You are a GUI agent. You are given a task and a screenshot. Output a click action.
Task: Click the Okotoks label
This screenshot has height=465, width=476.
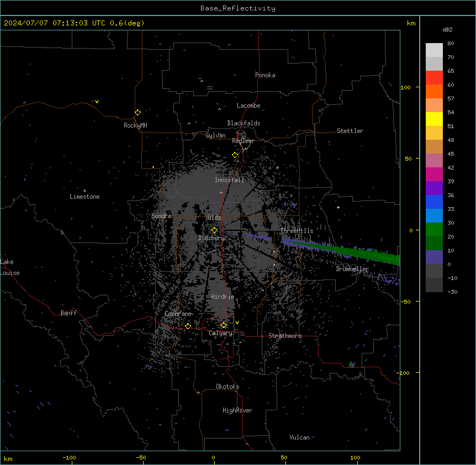point(228,387)
